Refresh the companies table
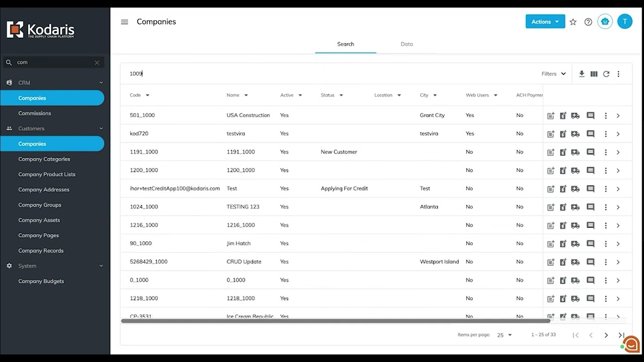The height and width of the screenshot is (362, 644). [606, 74]
